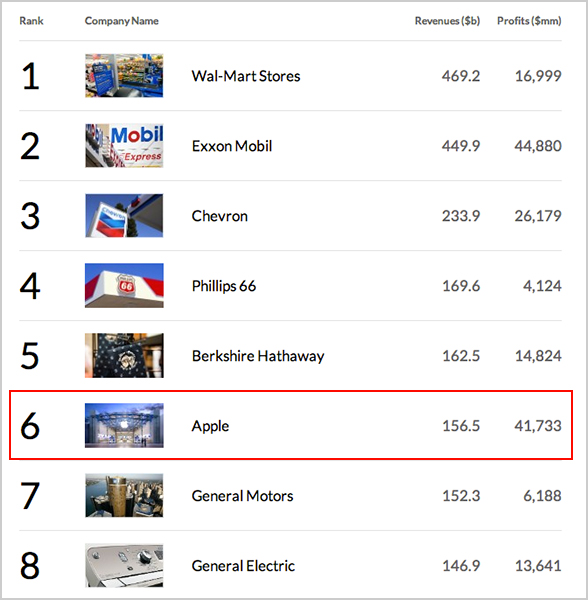Open the Phillips 66 thumbnail image
This screenshot has width=588, height=600.
click(124, 285)
